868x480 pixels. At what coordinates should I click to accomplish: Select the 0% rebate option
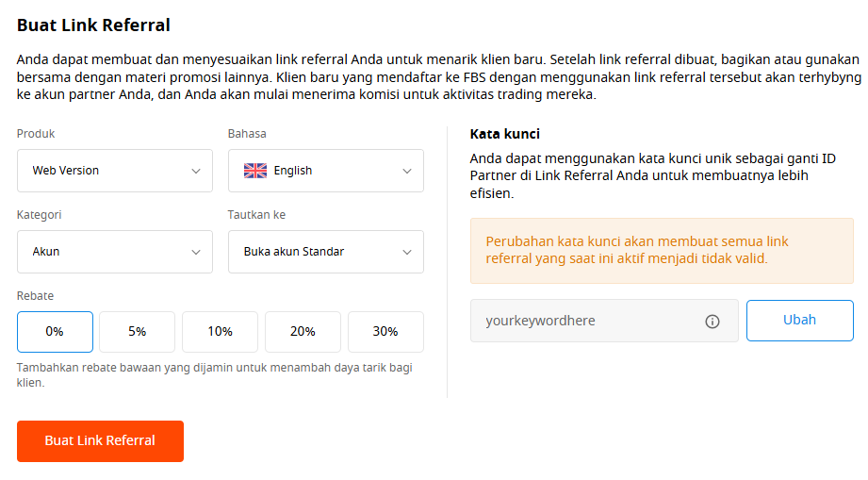click(55, 332)
